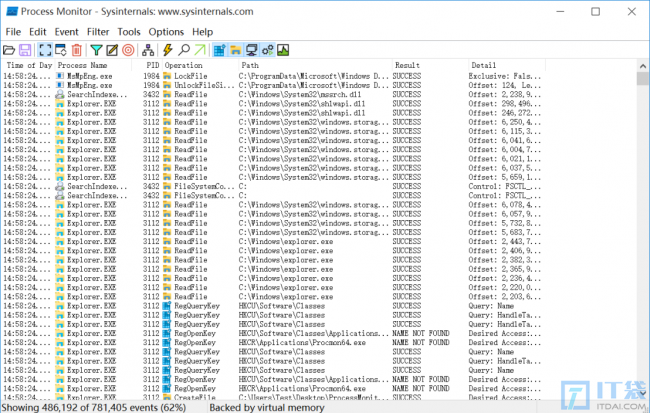650x413 pixels.
Task: Toggle the Show File System Activity icon
Action: coord(235,50)
